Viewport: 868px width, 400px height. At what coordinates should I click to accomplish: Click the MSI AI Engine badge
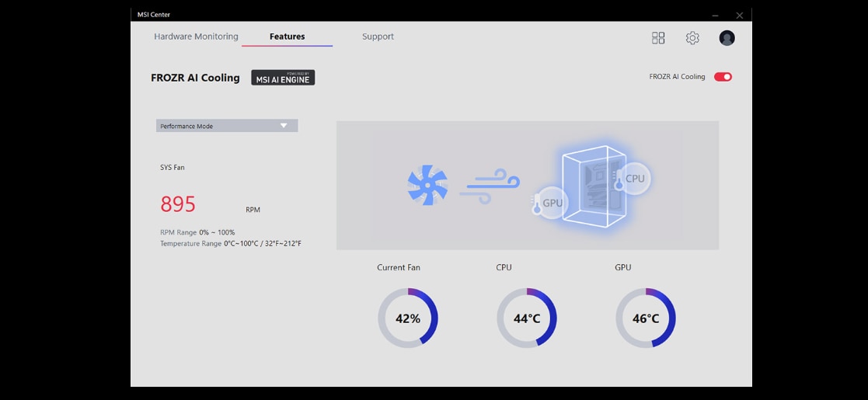283,78
